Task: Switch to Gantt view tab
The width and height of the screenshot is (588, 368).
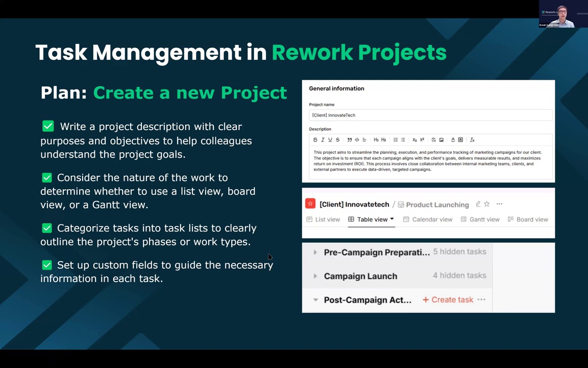Action: coord(480,219)
